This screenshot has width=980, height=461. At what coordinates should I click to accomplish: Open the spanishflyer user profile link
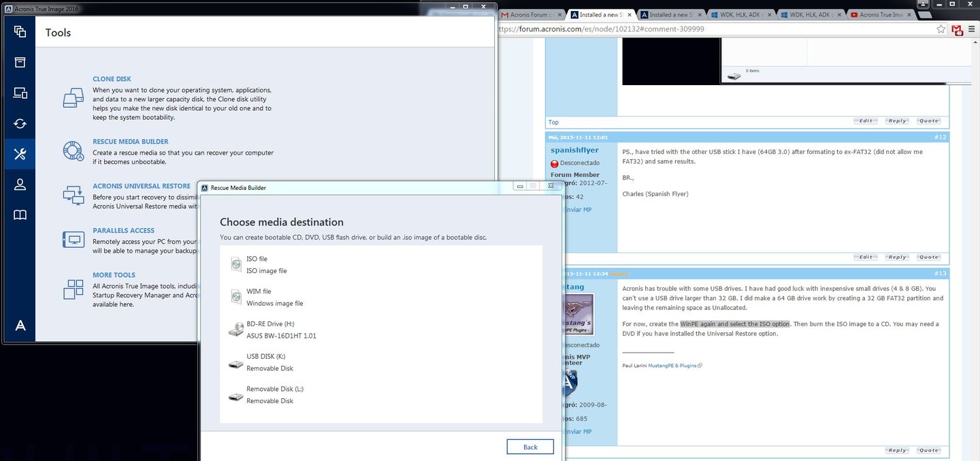click(574, 150)
